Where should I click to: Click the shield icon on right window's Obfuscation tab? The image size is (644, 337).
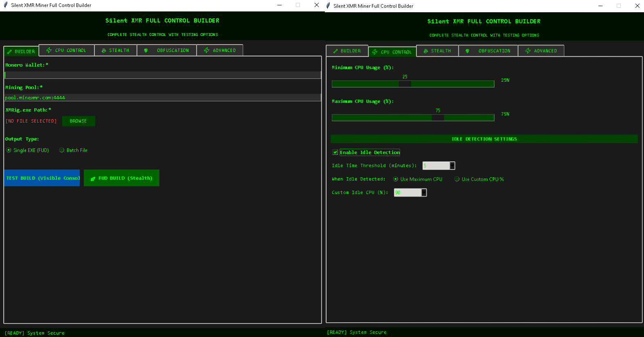coord(467,51)
